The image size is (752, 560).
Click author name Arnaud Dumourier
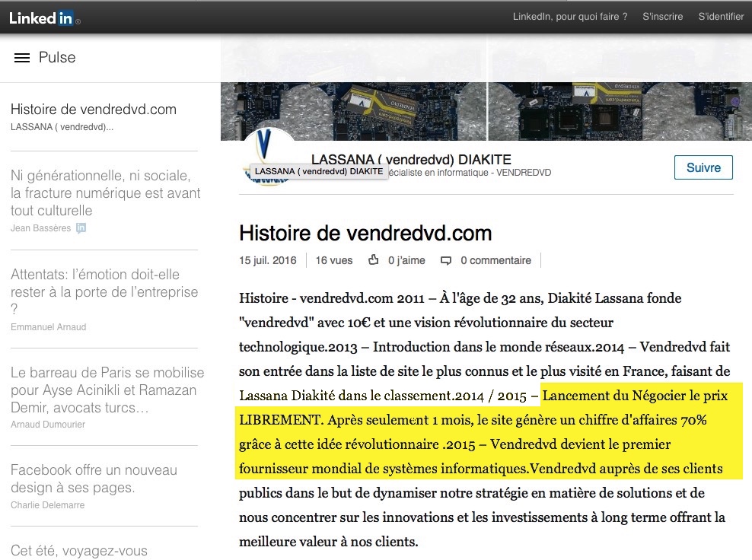[48, 425]
